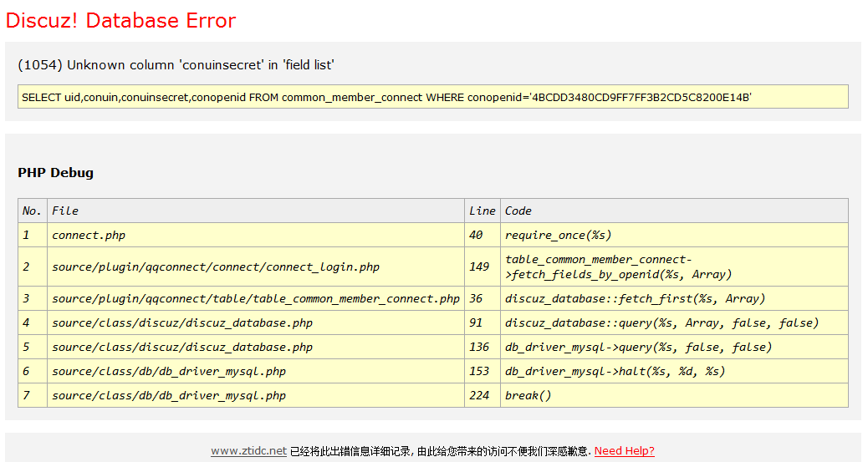Select discuz_database.php path in row 5
Viewport: 868px width, 462px height.
coord(182,348)
